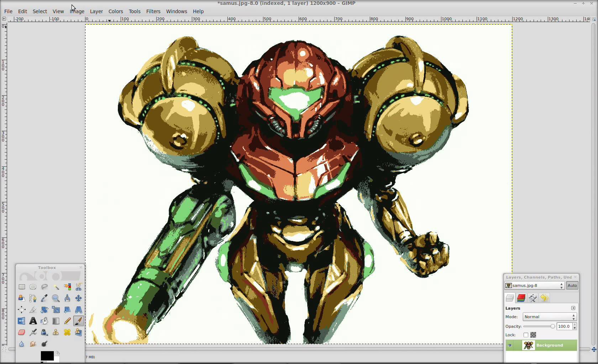
Task: Open the Select menu
Action: [x=40, y=11]
